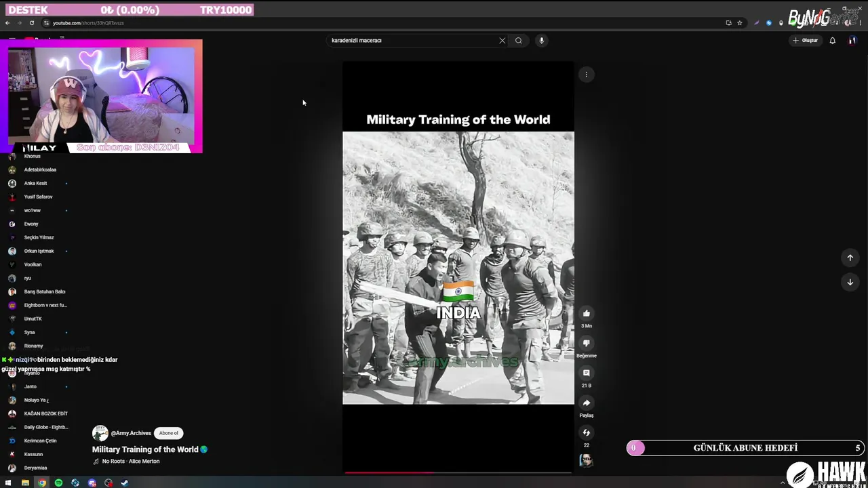Open subscription 'Yusif Safarov' in sidebar
Viewport: 868px width, 488px height.
coord(38,197)
